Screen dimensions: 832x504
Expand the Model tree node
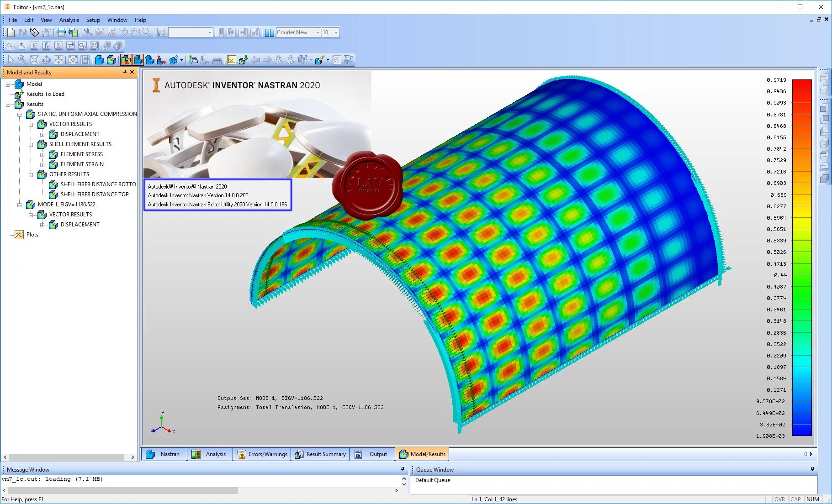(x=8, y=84)
